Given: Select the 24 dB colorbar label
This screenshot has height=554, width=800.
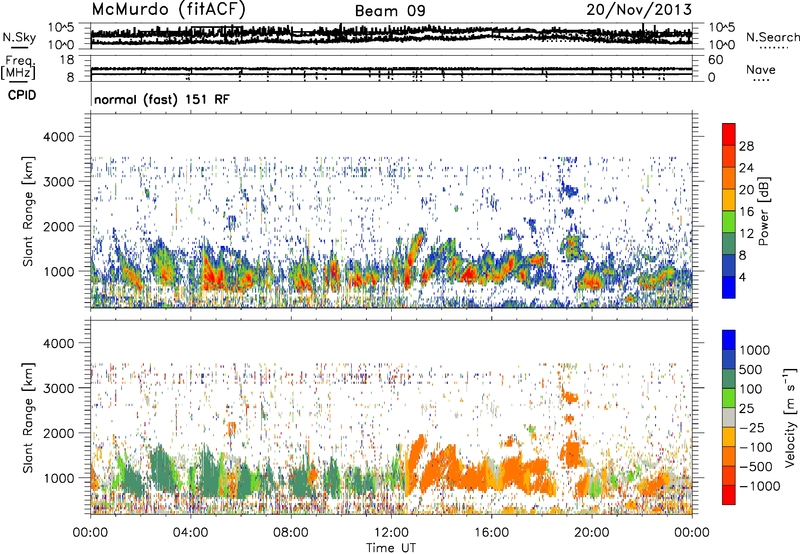Looking at the screenshot, I should click(746, 168).
